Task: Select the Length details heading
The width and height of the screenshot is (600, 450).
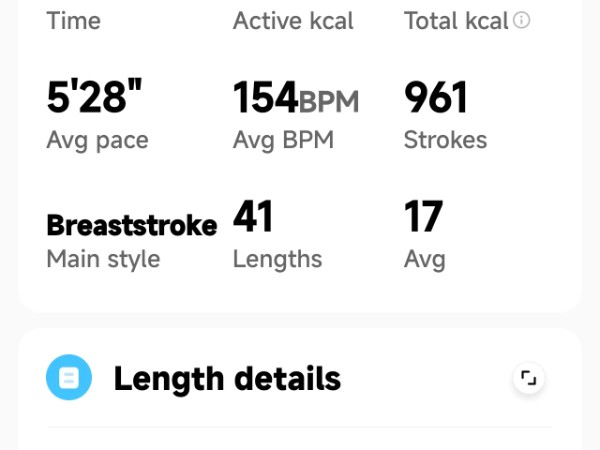Action: 227,379
